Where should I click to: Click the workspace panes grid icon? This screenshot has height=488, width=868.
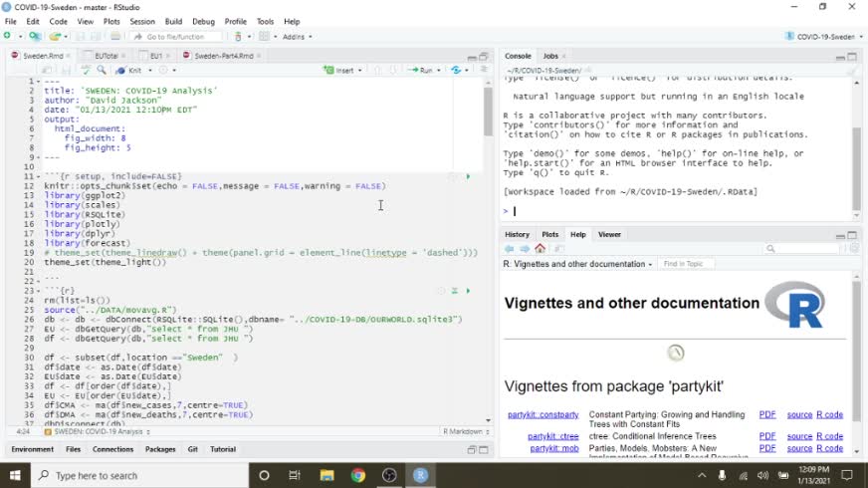click(x=264, y=37)
